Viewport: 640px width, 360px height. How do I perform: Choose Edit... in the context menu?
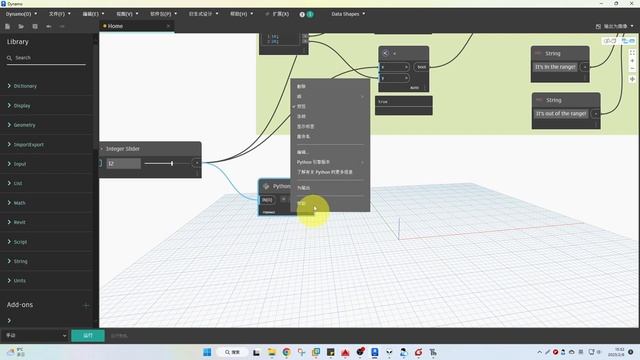[302, 152]
